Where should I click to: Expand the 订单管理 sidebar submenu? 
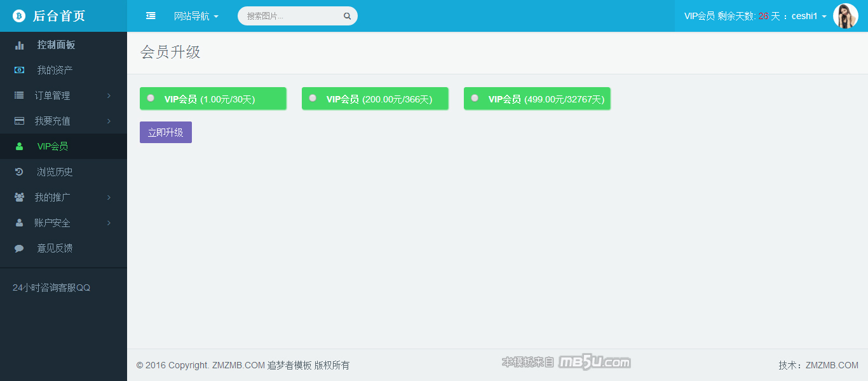pos(63,95)
